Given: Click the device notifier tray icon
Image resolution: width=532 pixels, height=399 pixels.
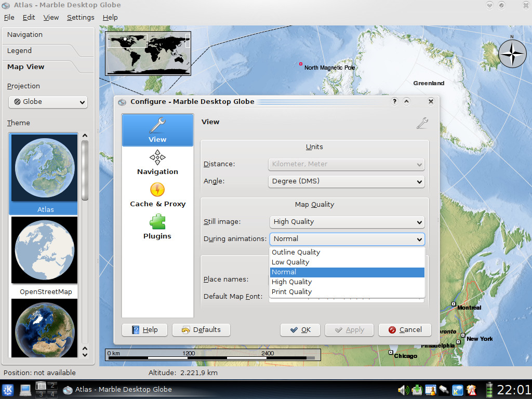Looking at the screenshot, I should tap(444, 390).
